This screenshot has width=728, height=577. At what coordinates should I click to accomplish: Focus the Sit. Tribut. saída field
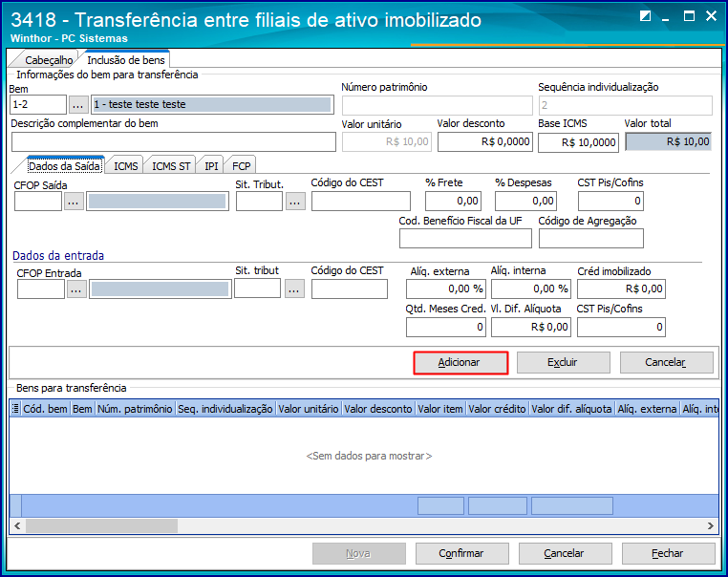259,202
